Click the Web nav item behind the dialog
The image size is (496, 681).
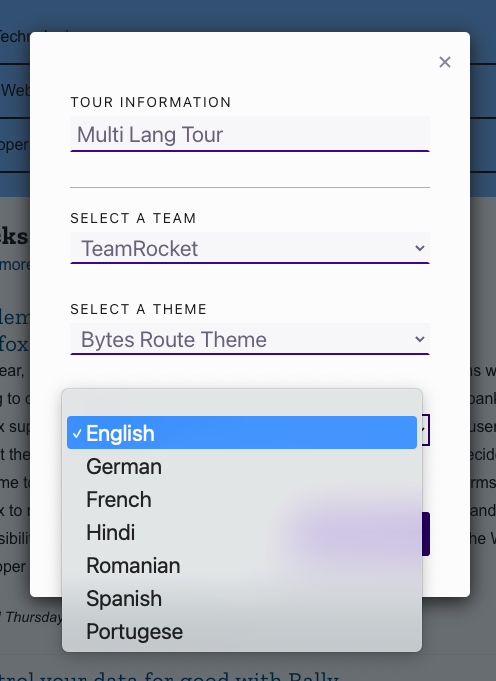point(15,90)
